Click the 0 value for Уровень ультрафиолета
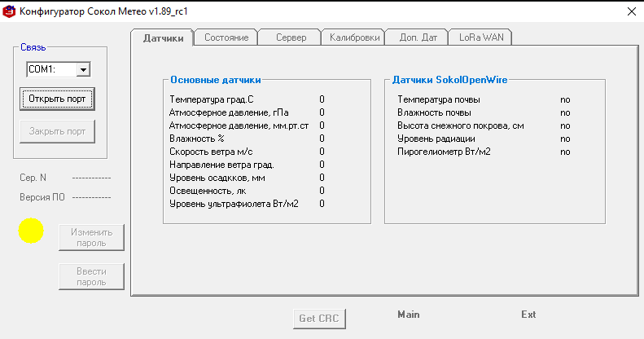This screenshot has height=339, width=644. coord(322,204)
